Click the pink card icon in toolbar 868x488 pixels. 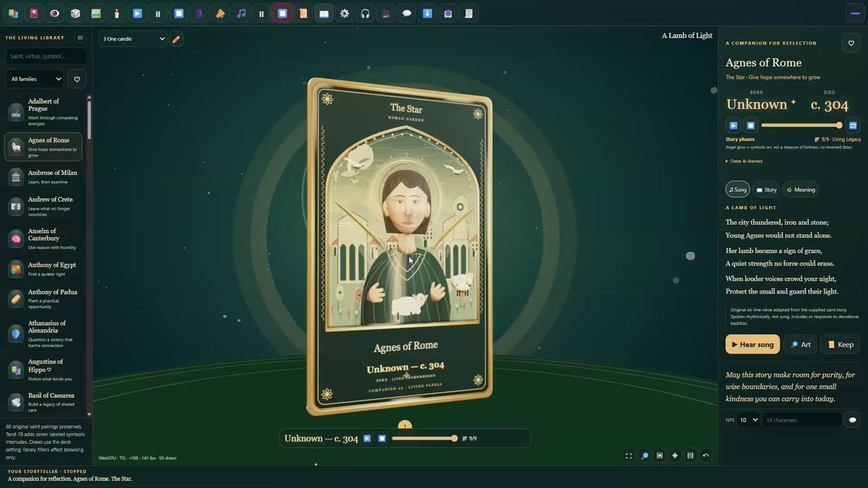pyautogui.click(x=34, y=13)
